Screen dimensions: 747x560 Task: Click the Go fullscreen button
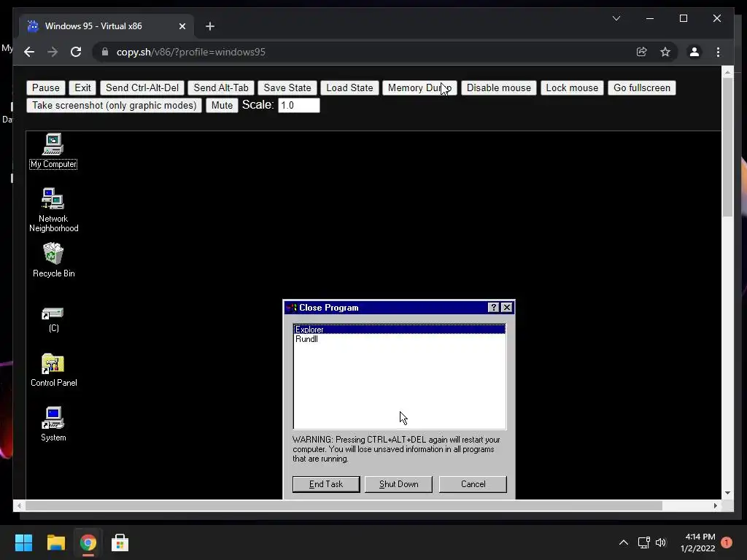coord(642,87)
